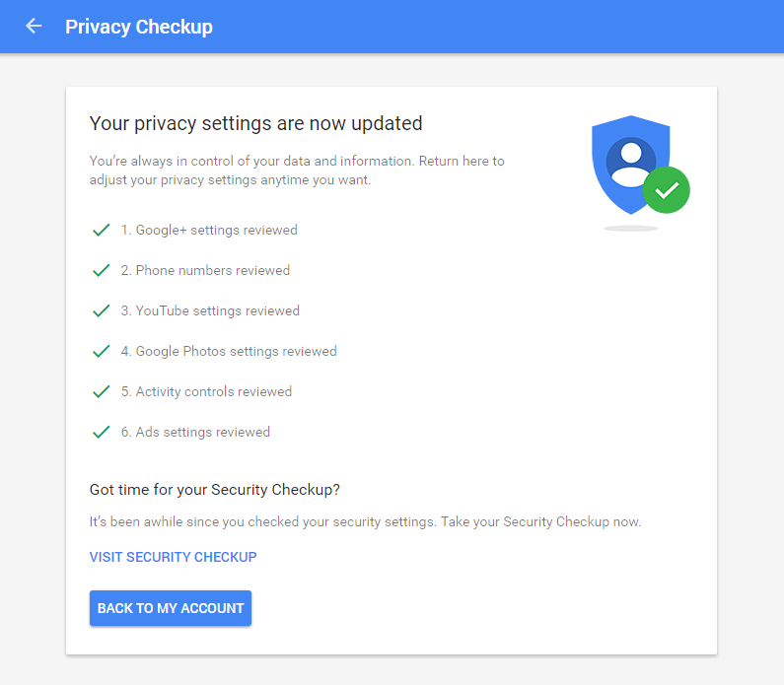Select step 1 Google+ settings reviewed
784x685 pixels.
coord(209,230)
